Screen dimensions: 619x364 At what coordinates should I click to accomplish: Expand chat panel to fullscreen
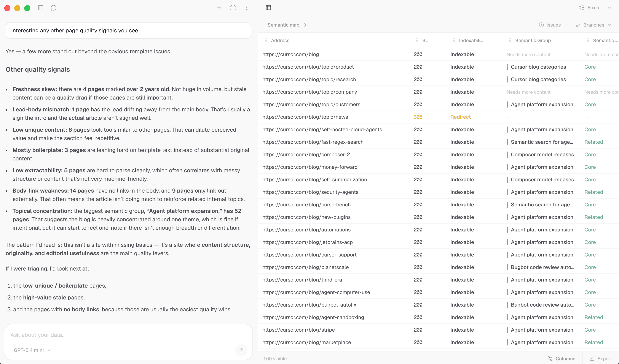(233, 8)
